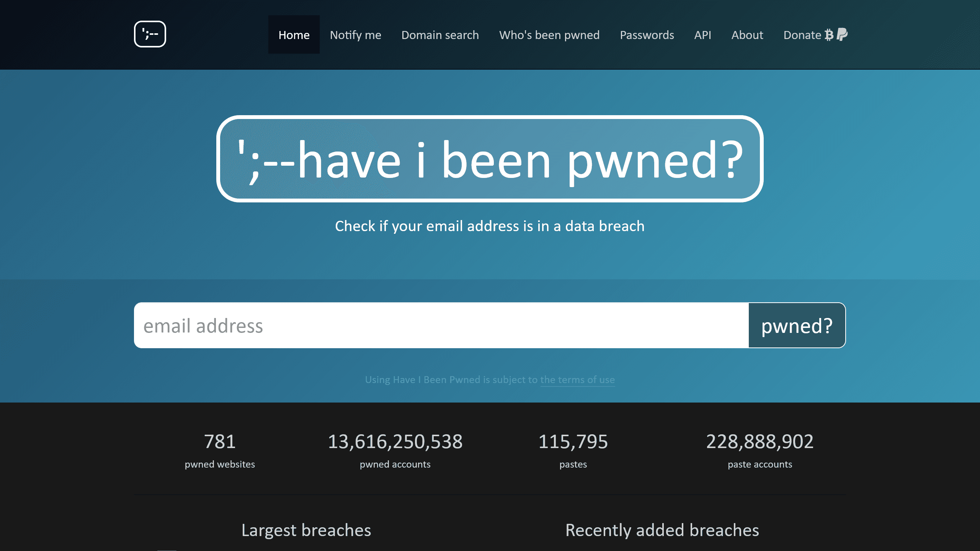Click the Recently added breaches heading
This screenshot has height=551, width=980.
pos(662,530)
